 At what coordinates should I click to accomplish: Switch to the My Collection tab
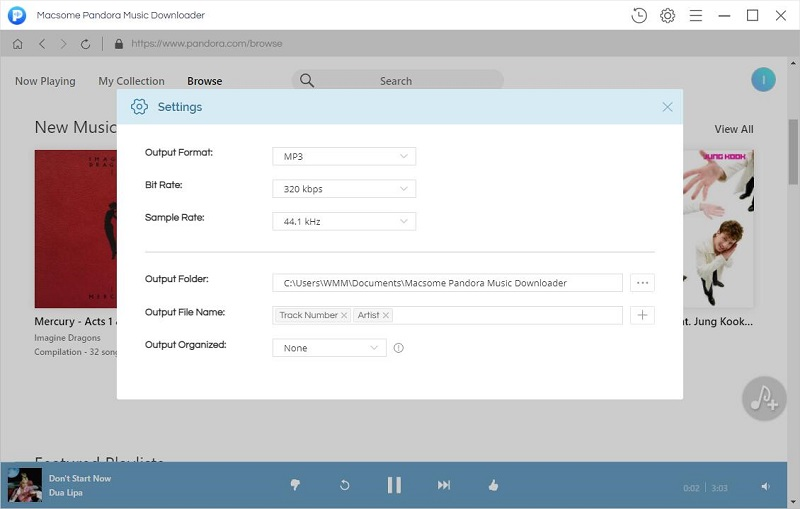pyautogui.click(x=132, y=81)
